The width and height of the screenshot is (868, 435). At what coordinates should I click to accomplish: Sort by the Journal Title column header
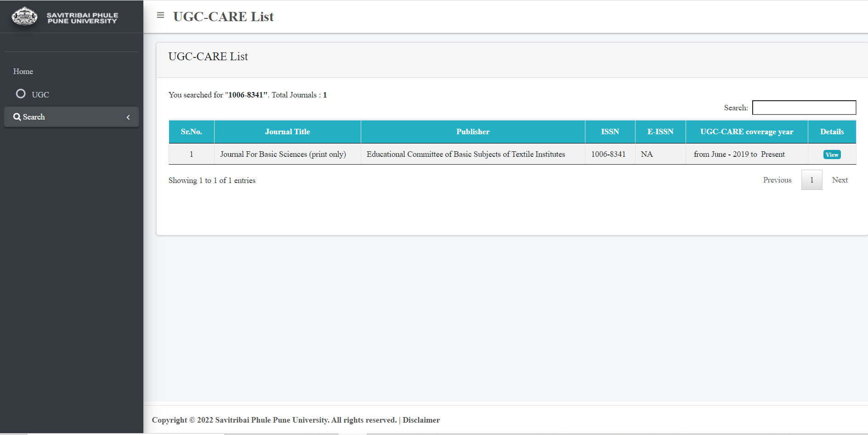coord(287,132)
